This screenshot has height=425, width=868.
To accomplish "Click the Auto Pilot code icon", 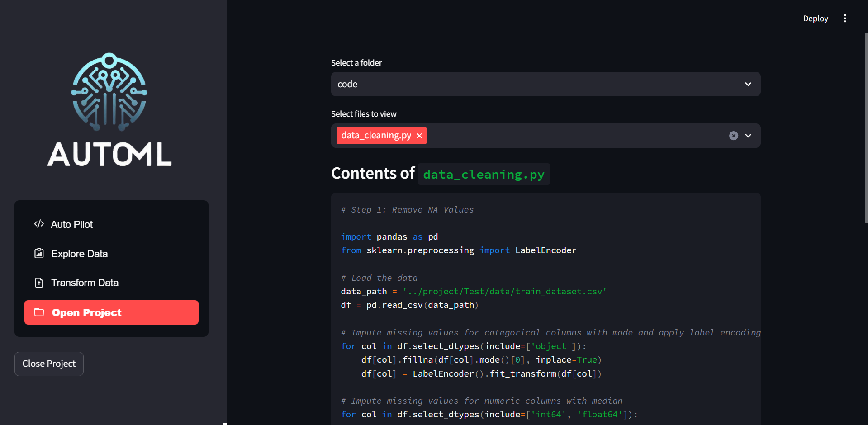I will (x=39, y=224).
